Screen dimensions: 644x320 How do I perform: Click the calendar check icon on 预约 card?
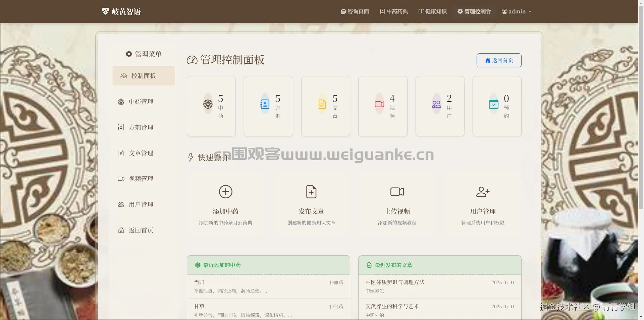(x=494, y=104)
